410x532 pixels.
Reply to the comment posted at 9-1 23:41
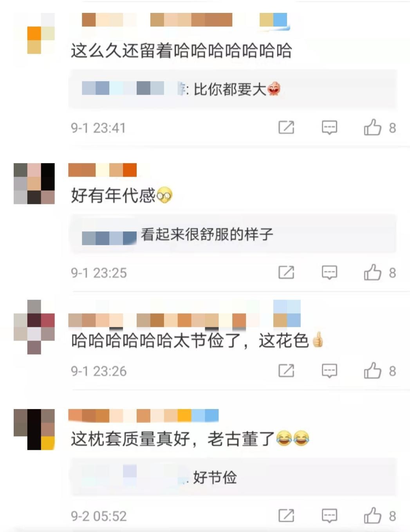pos(329,128)
